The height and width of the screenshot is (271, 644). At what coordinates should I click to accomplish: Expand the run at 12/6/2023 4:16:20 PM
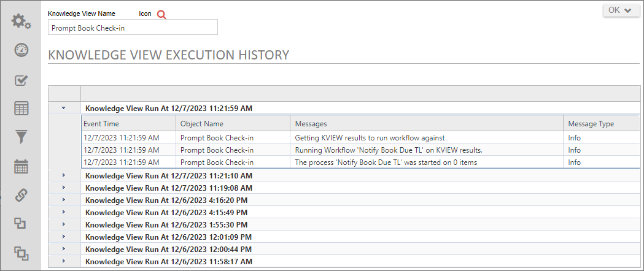click(x=64, y=200)
